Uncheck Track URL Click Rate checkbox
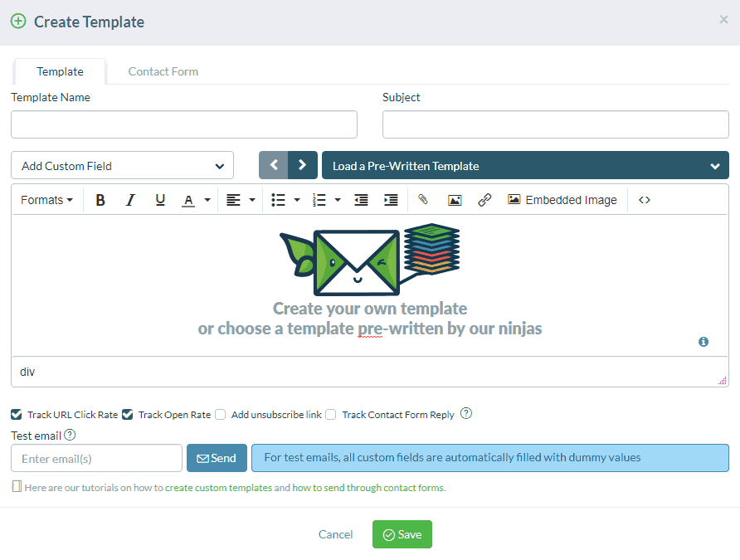Viewport: 740px width, 560px height. [x=17, y=414]
